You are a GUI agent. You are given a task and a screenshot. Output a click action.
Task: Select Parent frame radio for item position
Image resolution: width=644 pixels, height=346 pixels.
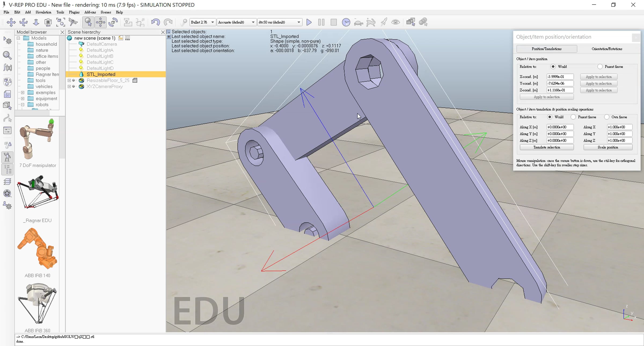point(600,67)
